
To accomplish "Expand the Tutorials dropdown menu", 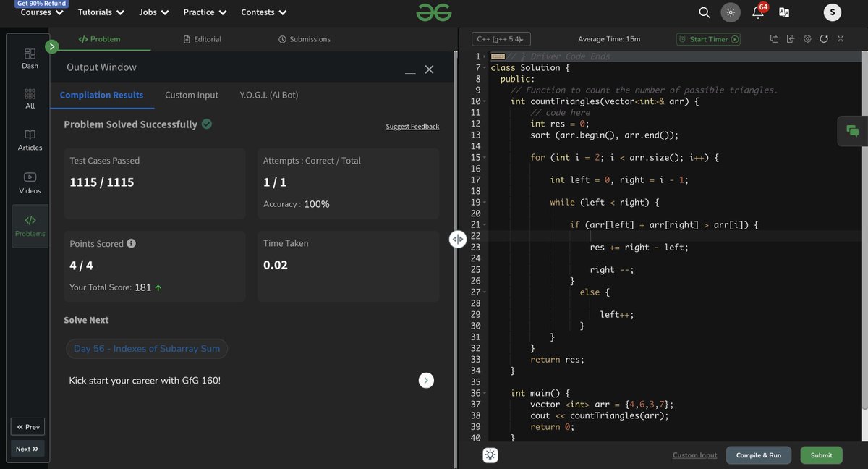I will [101, 12].
